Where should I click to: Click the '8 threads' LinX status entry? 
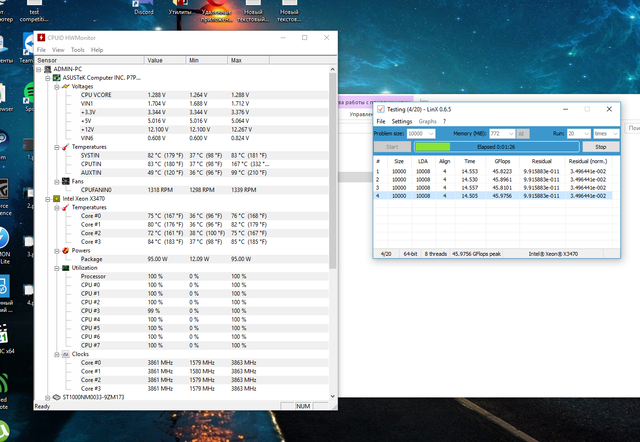click(x=436, y=254)
